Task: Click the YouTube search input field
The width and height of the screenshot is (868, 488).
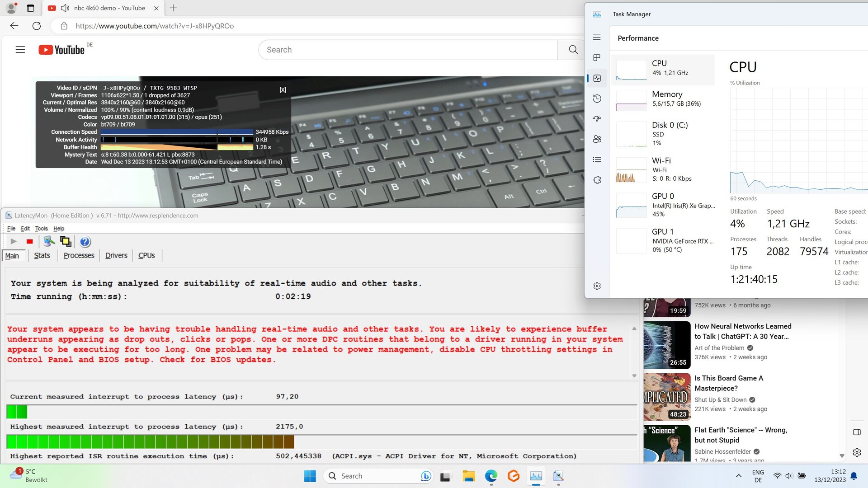Action: pyautogui.click(x=407, y=50)
